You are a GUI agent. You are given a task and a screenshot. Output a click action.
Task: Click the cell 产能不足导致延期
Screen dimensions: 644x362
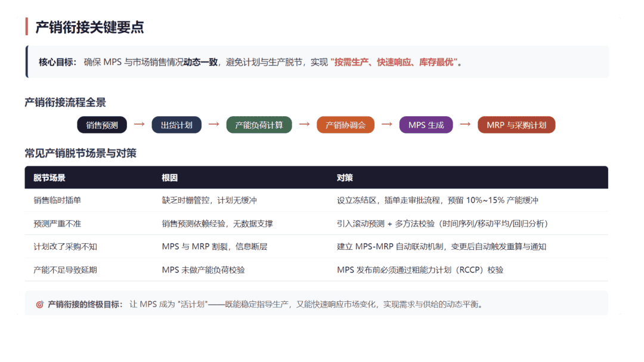pyautogui.click(x=66, y=270)
